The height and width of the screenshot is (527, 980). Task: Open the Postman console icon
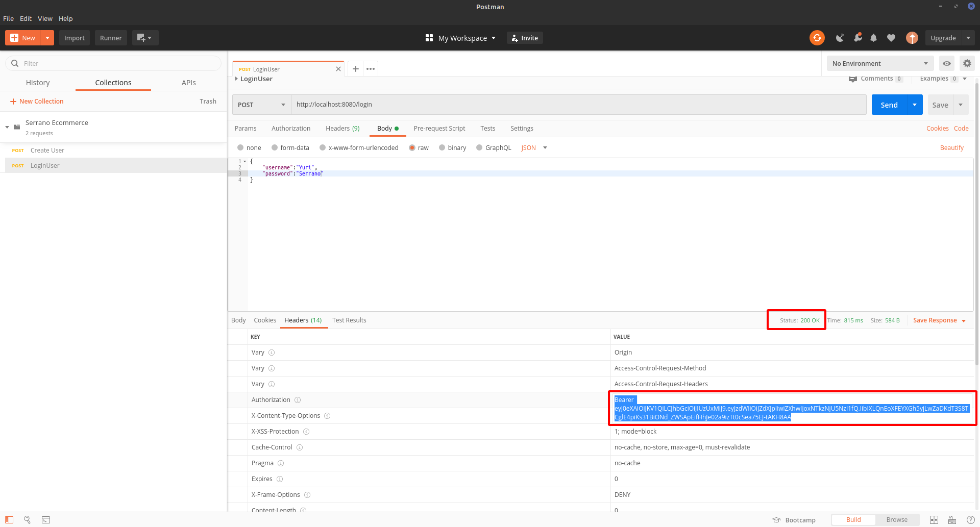[46, 520]
